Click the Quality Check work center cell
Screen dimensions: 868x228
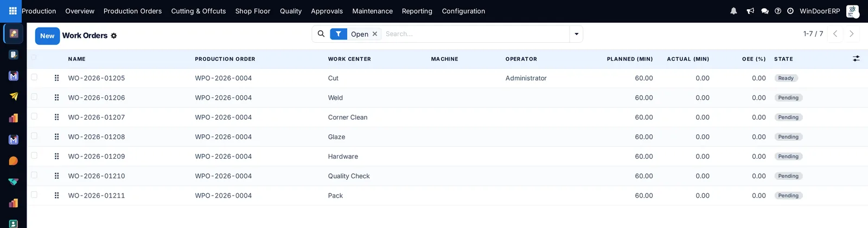[349, 176]
